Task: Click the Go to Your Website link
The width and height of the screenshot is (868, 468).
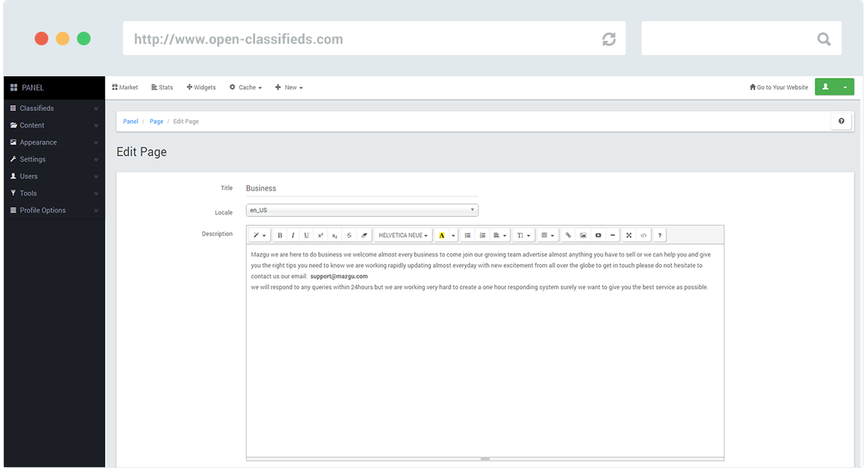Action: coord(779,88)
